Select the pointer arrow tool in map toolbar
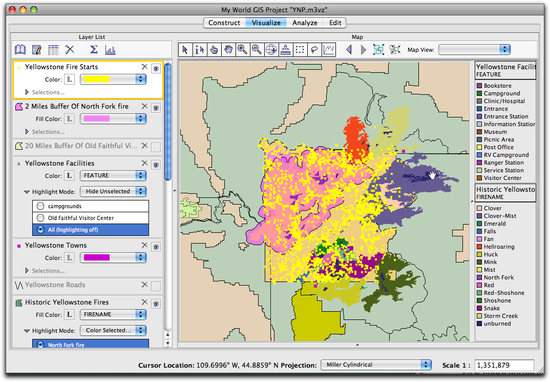 (185, 50)
